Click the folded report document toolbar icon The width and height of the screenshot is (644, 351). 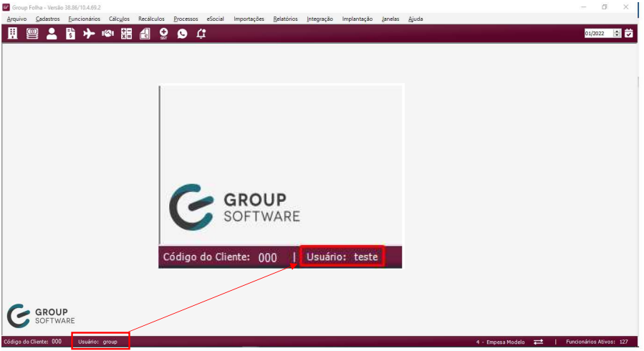(145, 33)
